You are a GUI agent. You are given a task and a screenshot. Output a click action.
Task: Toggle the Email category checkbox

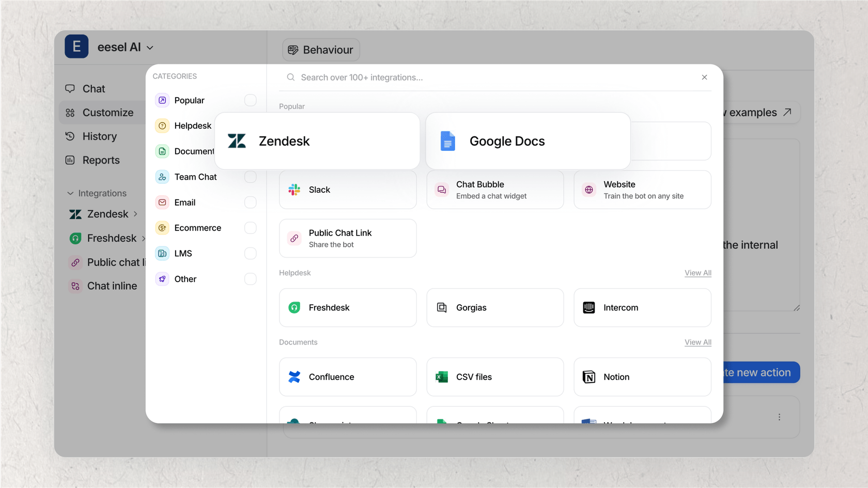pyautogui.click(x=251, y=202)
